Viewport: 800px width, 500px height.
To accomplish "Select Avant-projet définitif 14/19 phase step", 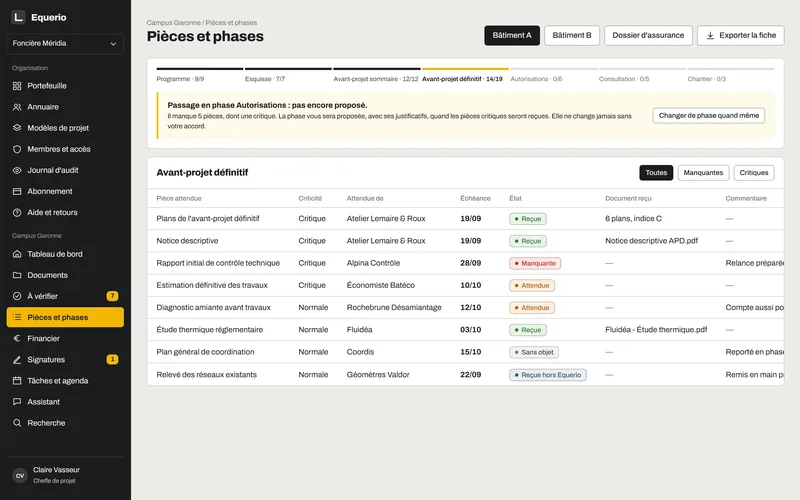I will [x=465, y=75].
